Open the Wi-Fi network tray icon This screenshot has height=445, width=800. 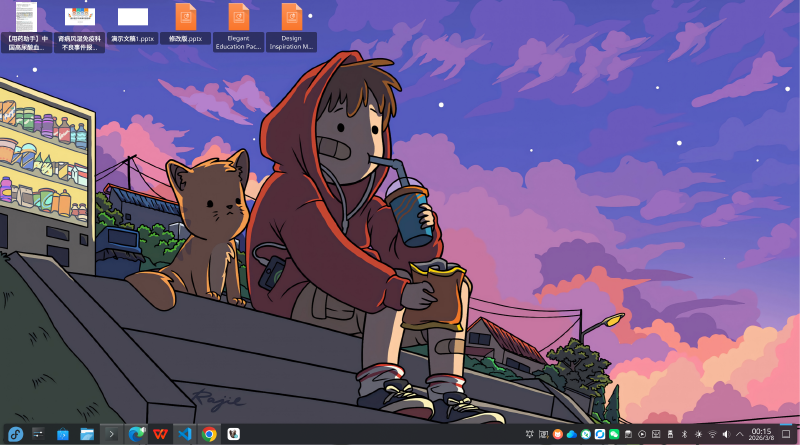point(713,434)
